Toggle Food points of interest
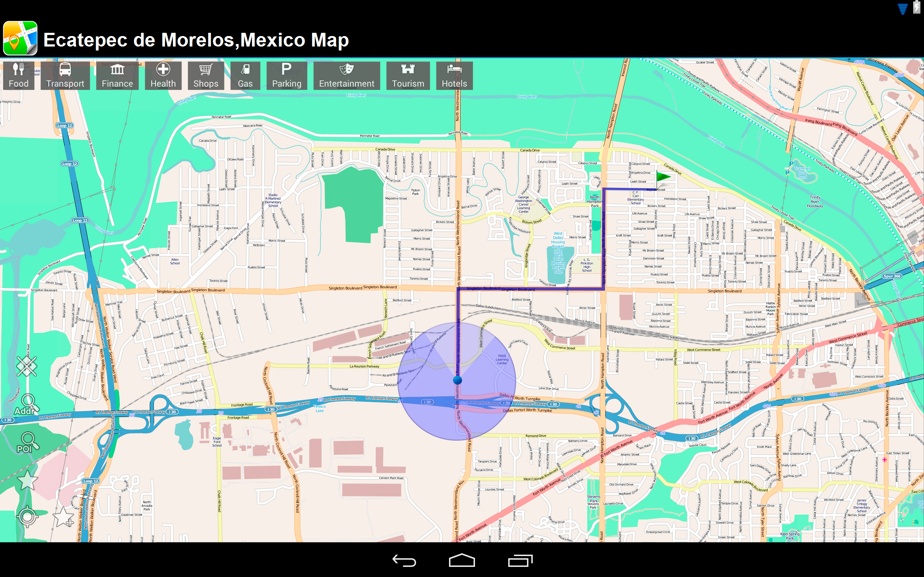This screenshot has width=924, height=577. [x=18, y=75]
